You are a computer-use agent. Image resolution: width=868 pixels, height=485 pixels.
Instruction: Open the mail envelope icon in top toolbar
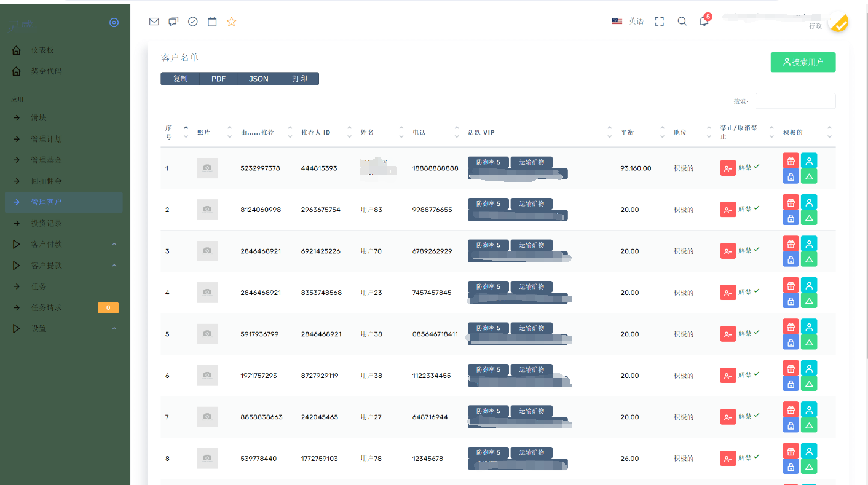(154, 22)
